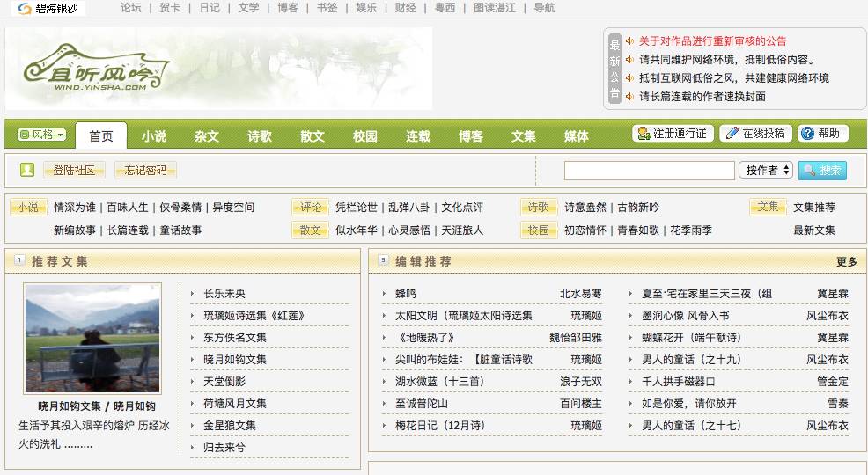Click the 忘记密码 button
Screen dimensions: 868x475
[x=145, y=171]
